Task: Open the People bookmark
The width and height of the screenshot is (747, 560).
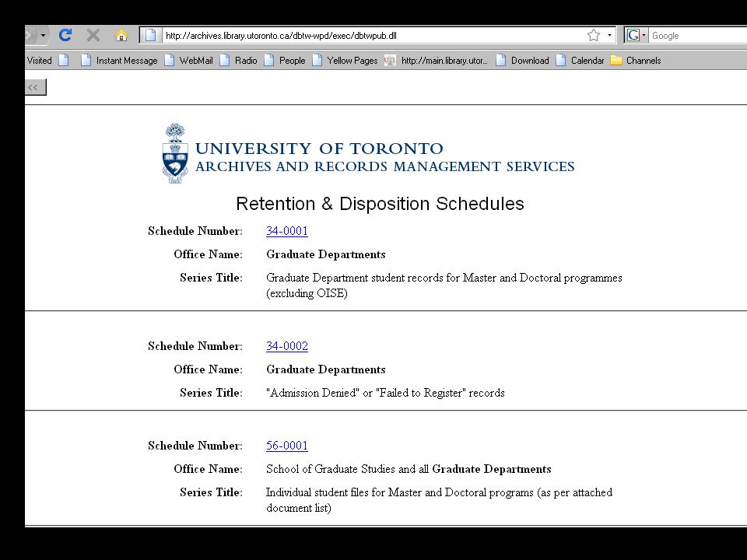Action: point(285,61)
